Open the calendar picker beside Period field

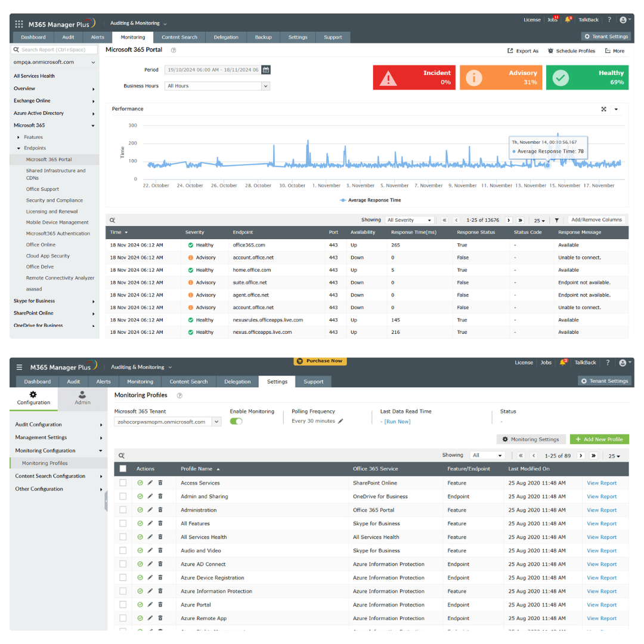pyautogui.click(x=266, y=70)
